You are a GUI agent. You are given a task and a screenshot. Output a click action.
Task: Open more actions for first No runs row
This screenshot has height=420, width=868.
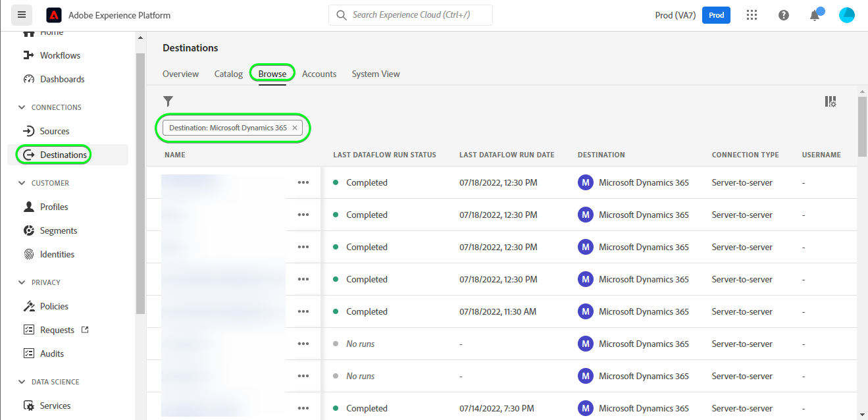click(303, 344)
